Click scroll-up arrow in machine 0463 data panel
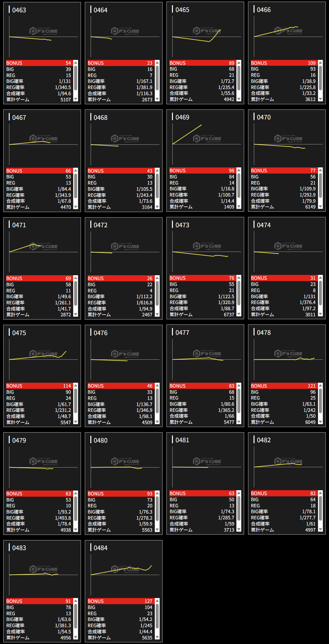Screen dimensions: 329x644 [75, 62]
